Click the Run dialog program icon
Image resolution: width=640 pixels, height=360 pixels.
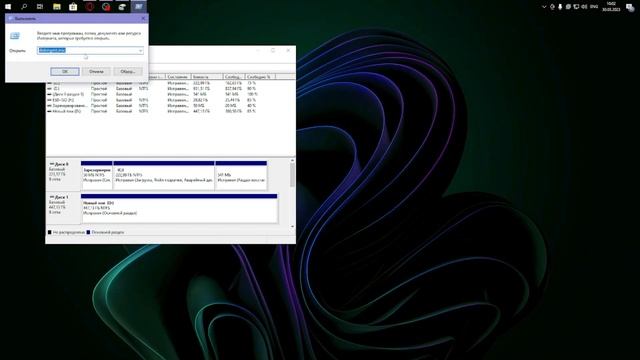(x=15, y=36)
